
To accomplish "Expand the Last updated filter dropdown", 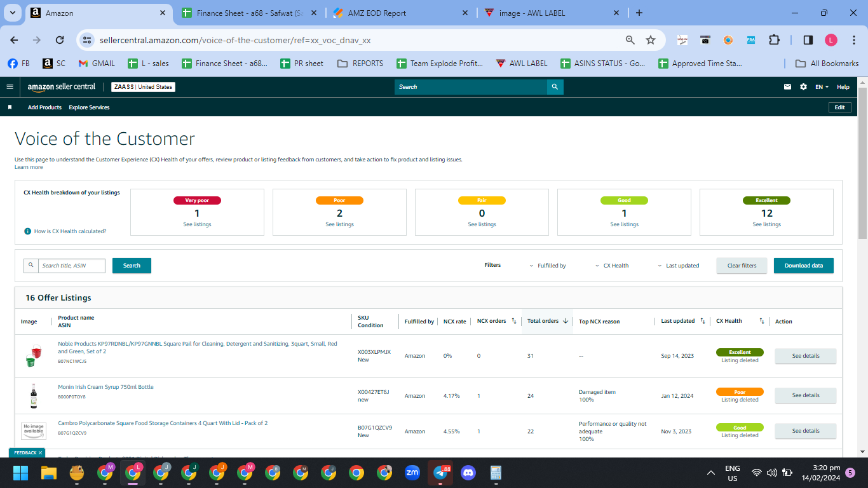I will tap(678, 266).
